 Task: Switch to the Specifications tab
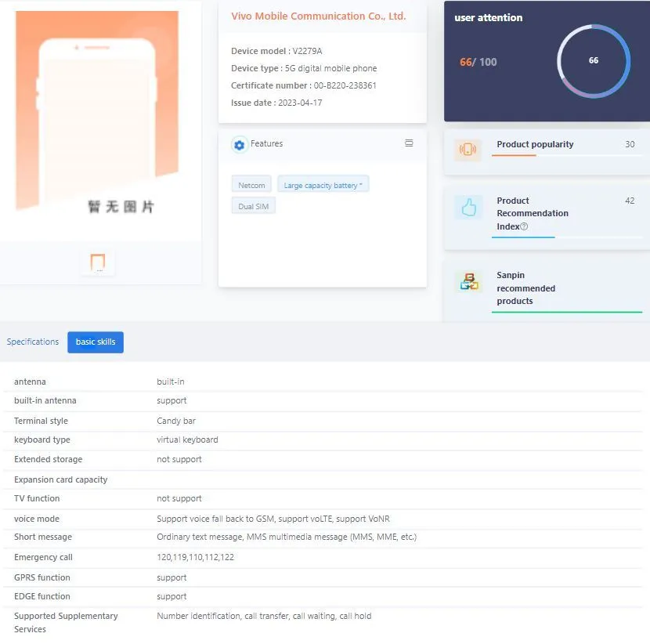coord(33,342)
